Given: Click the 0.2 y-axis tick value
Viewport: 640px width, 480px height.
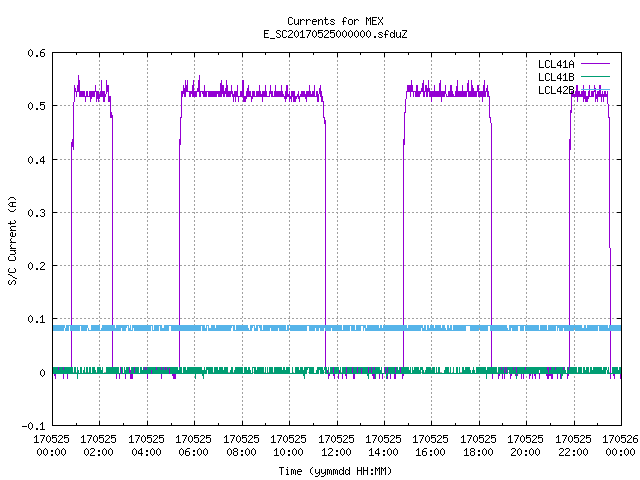Looking at the screenshot, I should pyautogui.click(x=36, y=266).
